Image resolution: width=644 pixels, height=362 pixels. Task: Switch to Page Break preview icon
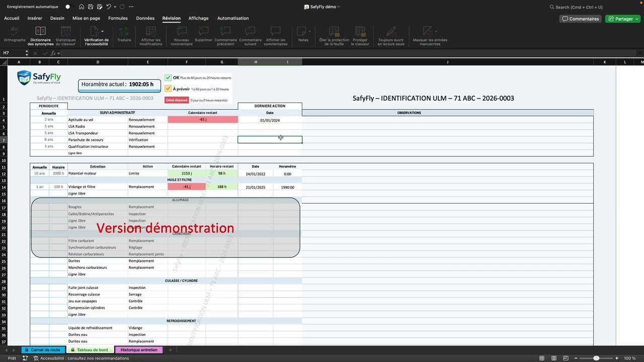566,358
